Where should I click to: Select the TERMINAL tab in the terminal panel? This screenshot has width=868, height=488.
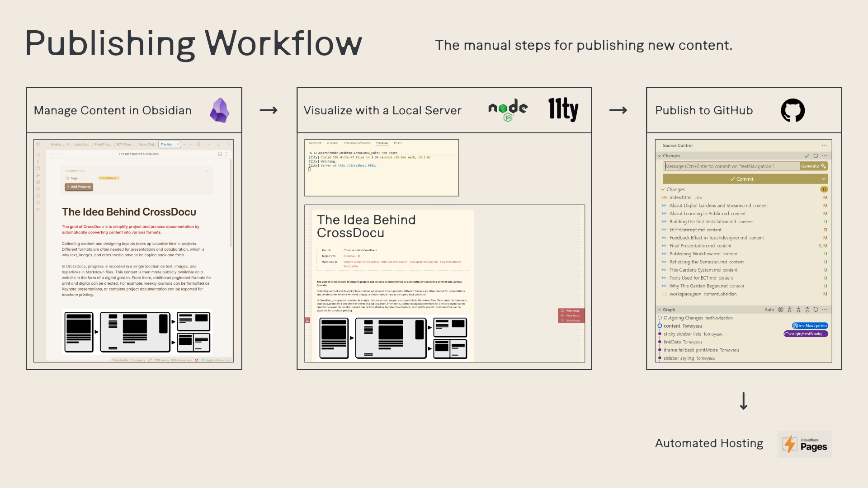(382, 143)
